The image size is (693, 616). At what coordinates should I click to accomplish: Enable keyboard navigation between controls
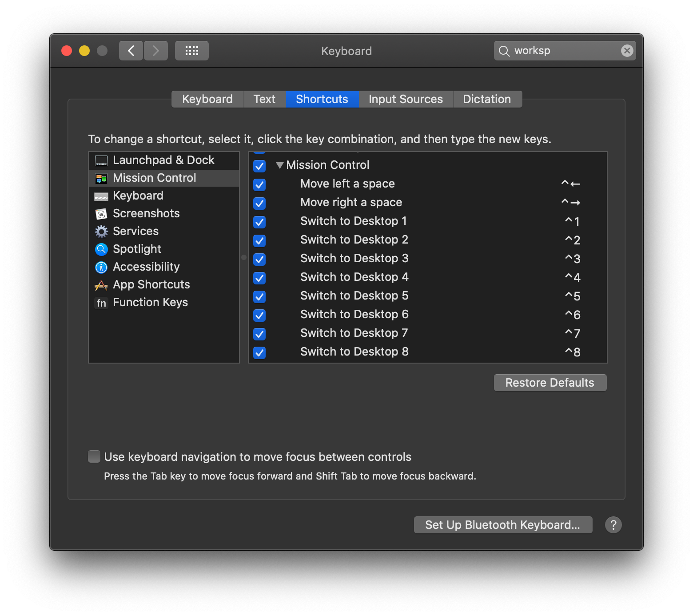tap(94, 456)
